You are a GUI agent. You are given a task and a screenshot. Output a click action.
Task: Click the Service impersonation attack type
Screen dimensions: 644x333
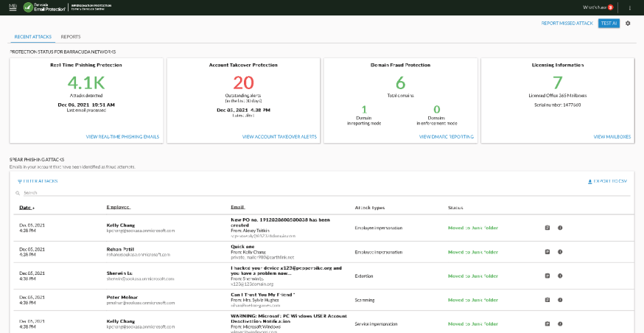376,324
